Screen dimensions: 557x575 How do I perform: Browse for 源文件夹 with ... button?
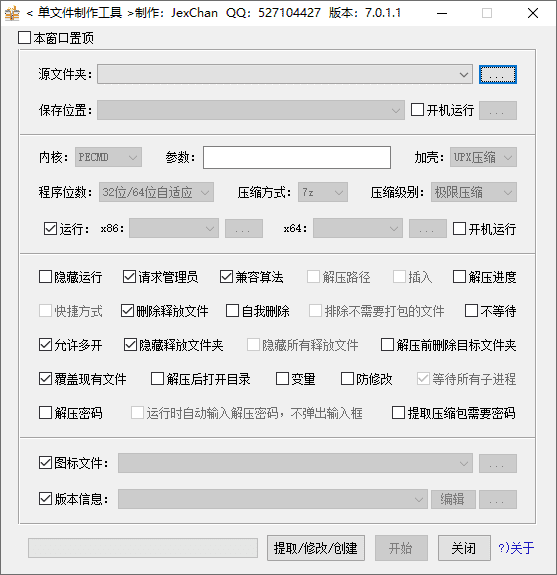click(498, 74)
